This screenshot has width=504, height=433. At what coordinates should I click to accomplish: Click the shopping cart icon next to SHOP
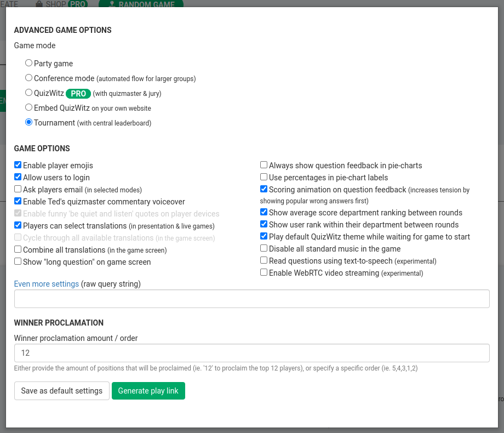point(38,4)
